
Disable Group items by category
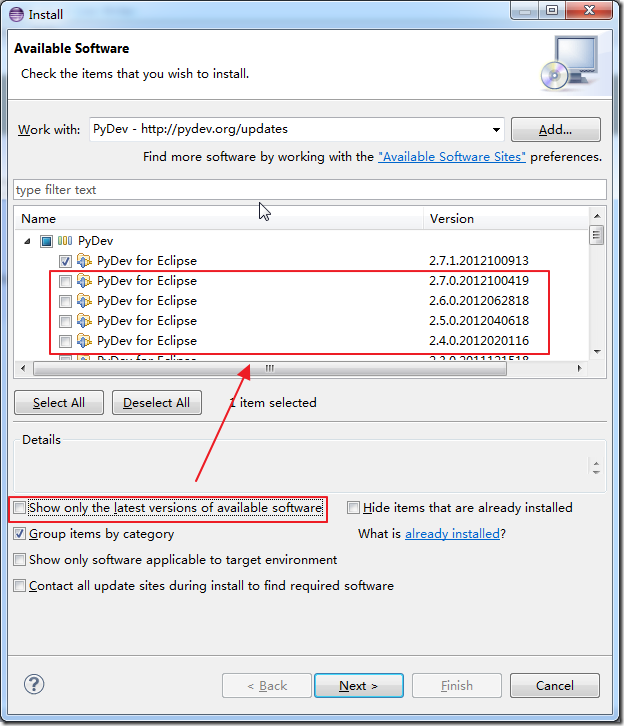point(19,533)
